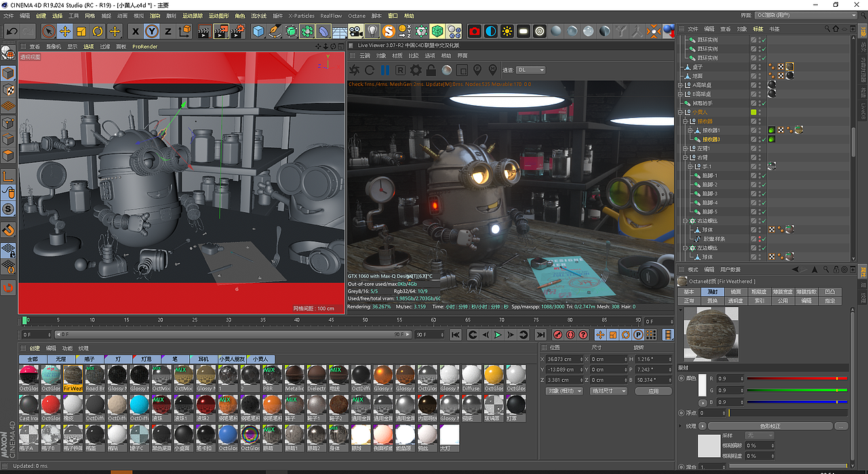The image size is (868, 474).
Task: Click the Live Viewer focus picker icon
Action: click(x=477, y=70)
